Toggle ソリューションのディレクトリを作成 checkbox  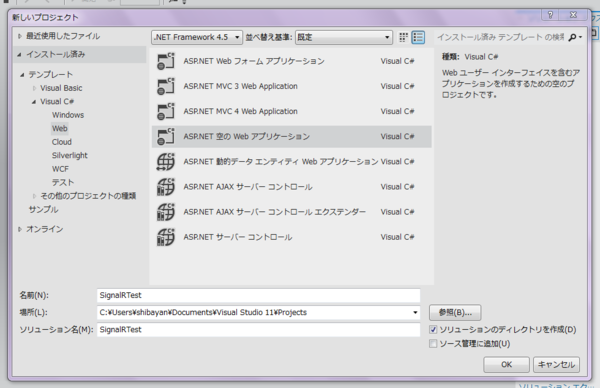[x=433, y=329]
